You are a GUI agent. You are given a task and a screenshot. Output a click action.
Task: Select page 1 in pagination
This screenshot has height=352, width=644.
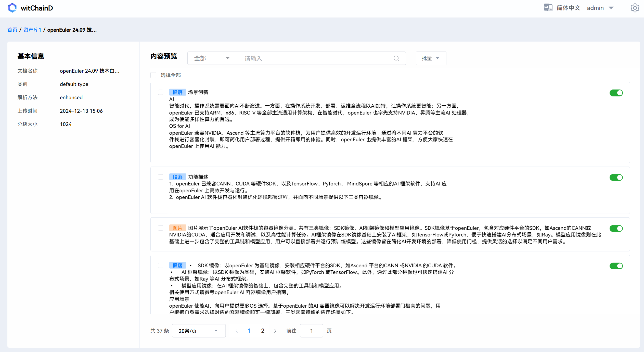point(249,331)
